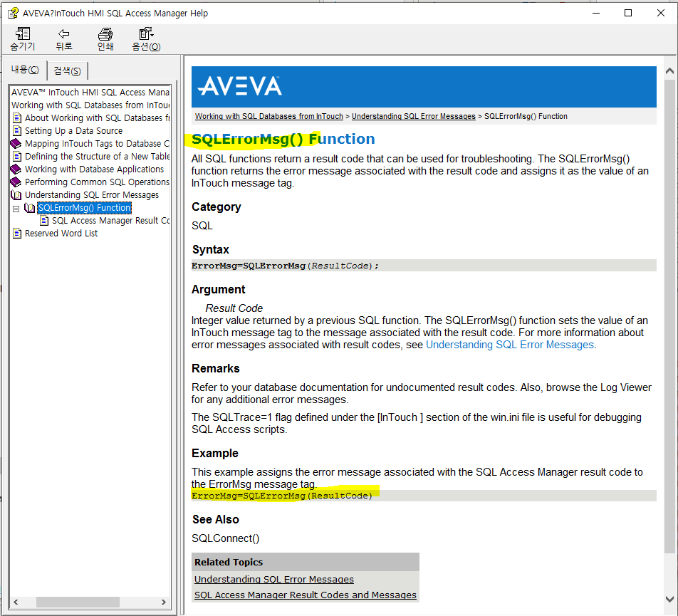Image resolution: width=678 pixels, height=616 pixels.
Task: Click blue Understanding SQL Error Messages link in Argument
Action: [510, 345]
